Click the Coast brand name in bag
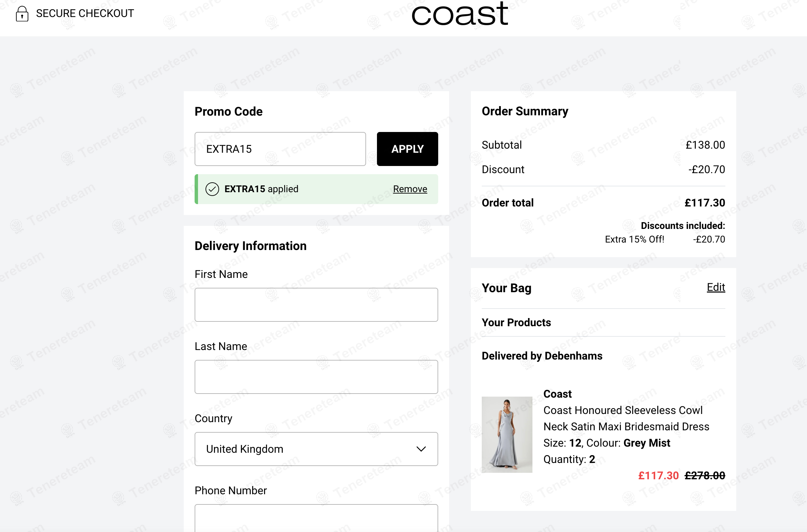This screenshot has height=532, width=807. point(557,394)
